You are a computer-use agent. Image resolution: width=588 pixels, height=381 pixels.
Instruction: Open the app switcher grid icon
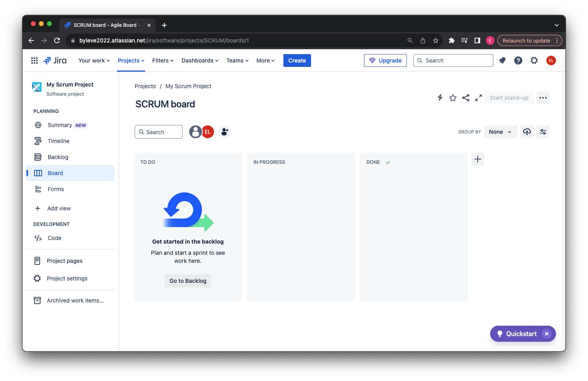click(34, 60)
